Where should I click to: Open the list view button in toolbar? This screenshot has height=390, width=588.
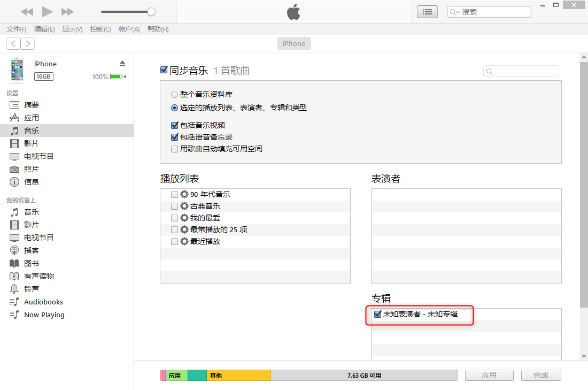[427, 12]
